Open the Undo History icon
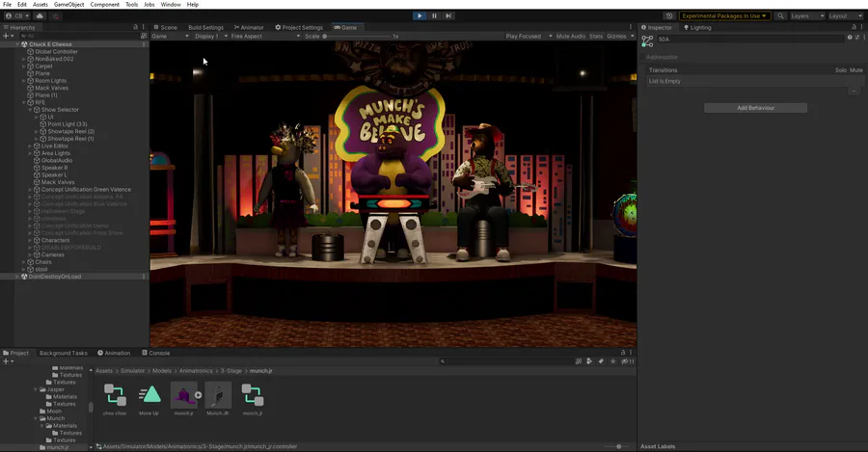Viewport: 868px width, 452px height. [670, 15]
